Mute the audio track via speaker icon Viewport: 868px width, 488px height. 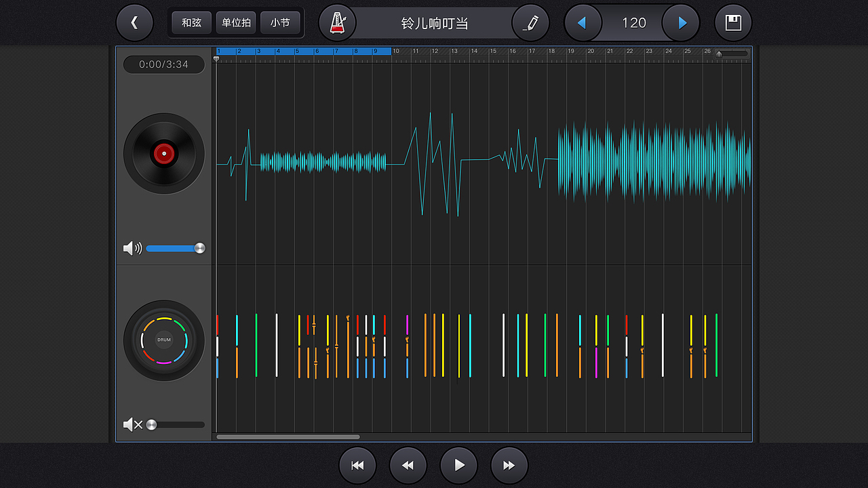pos(132,248)
